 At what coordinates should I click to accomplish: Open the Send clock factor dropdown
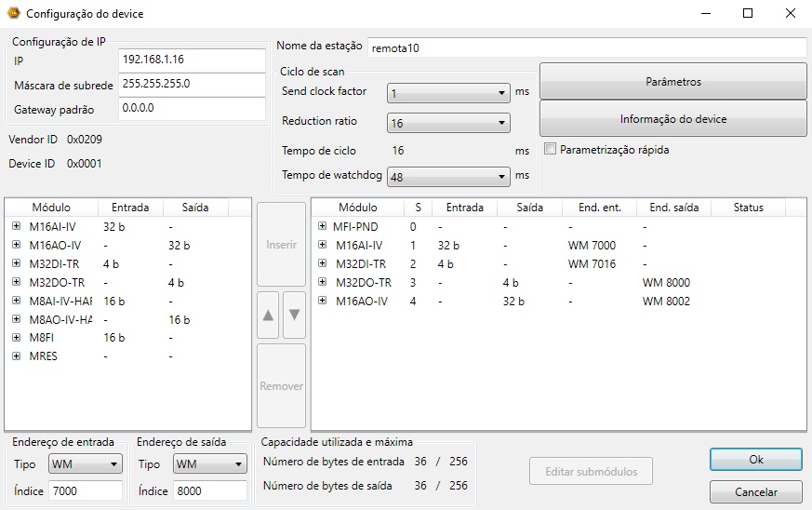pyautogui.click(x=448, y=92)
